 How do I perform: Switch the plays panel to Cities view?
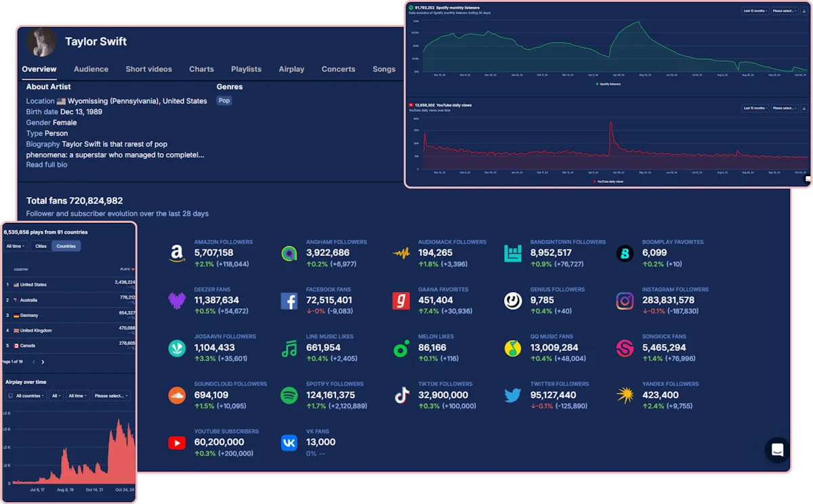point(41,246)
